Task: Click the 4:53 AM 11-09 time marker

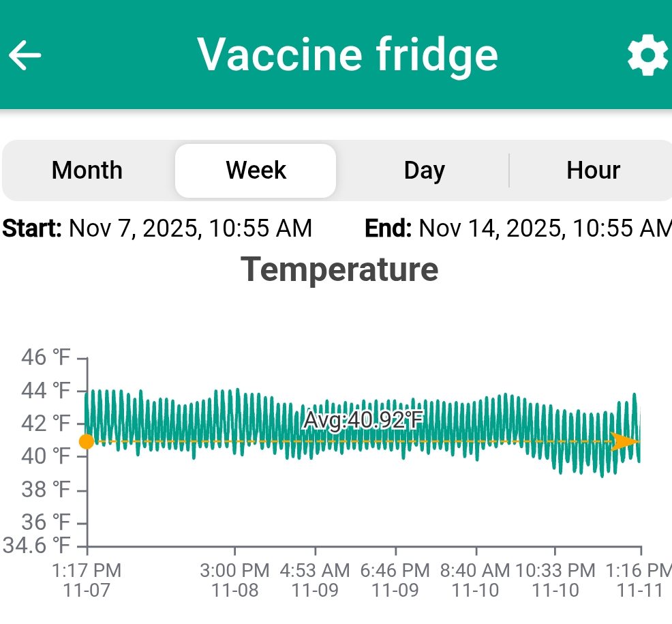Action: [x=315, y=580]
